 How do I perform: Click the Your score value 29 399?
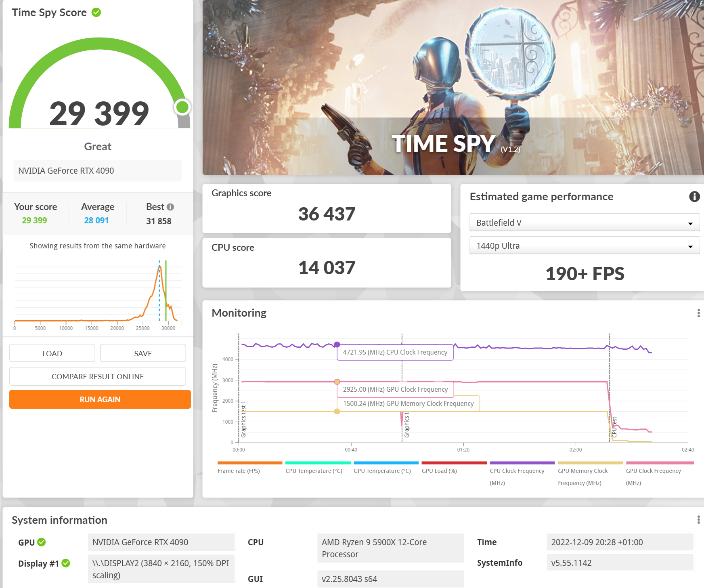[x=34, y=220]
